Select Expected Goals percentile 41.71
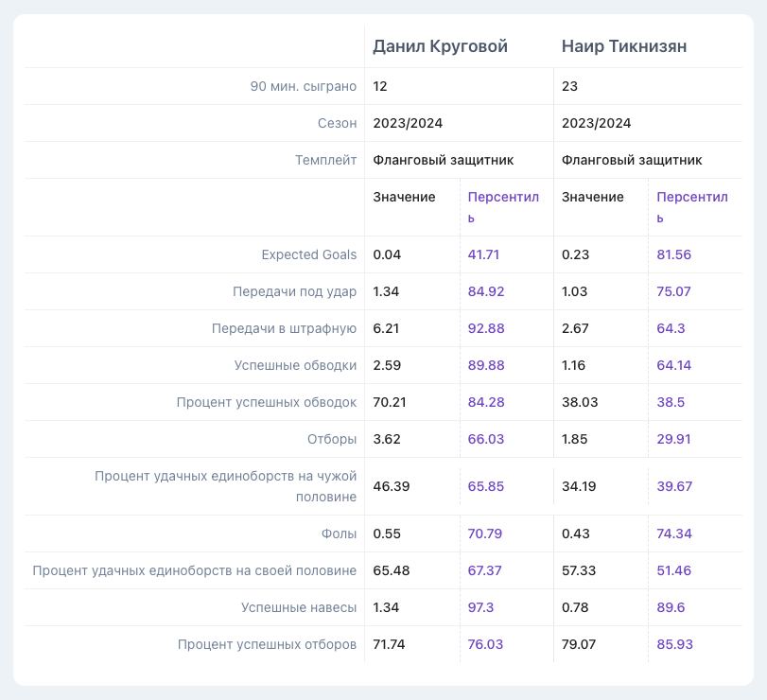767x700 pixels. coord(483,254)
